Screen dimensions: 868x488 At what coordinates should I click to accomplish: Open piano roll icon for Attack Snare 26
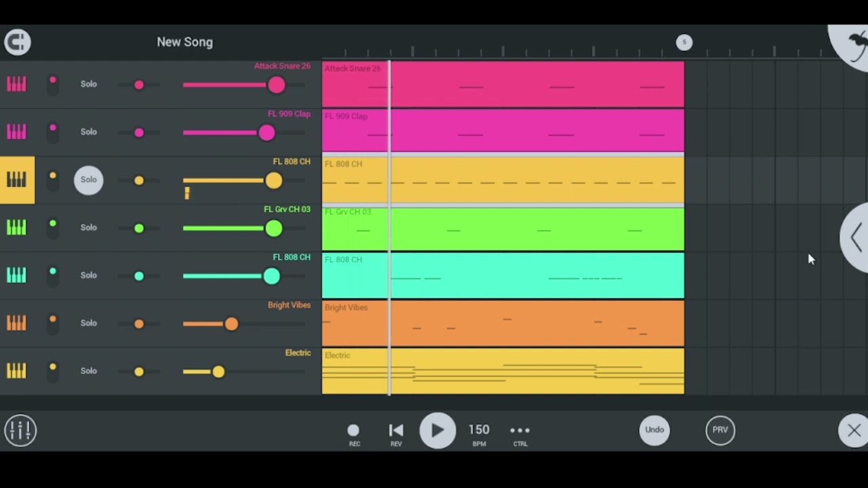(16, 84)
